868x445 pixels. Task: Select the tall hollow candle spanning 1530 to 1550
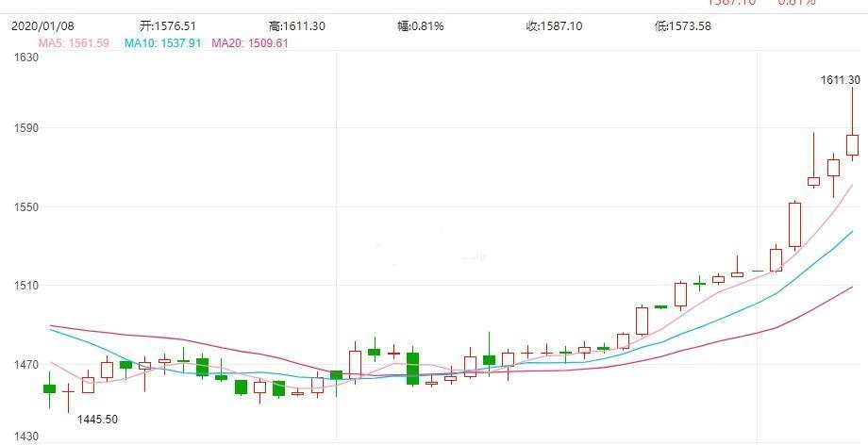pyautogui.click(x=795, y=225)
